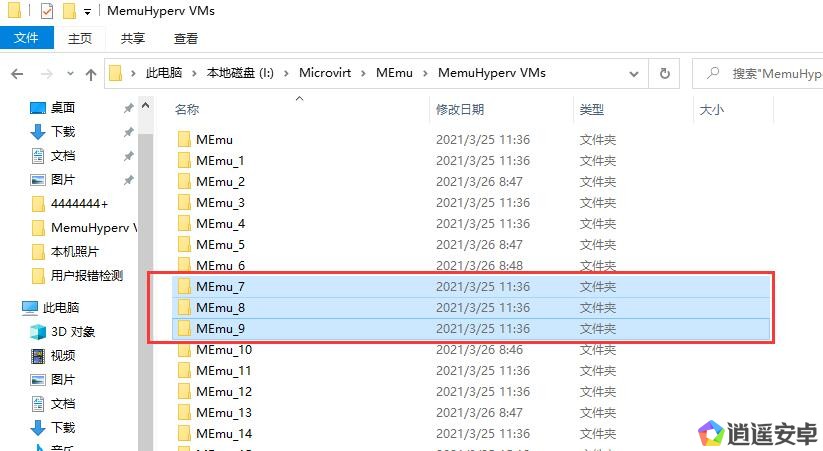The image size is (823, 451).
Task: Click the MEmu_10 folder icon
Action: coord(184,350)
